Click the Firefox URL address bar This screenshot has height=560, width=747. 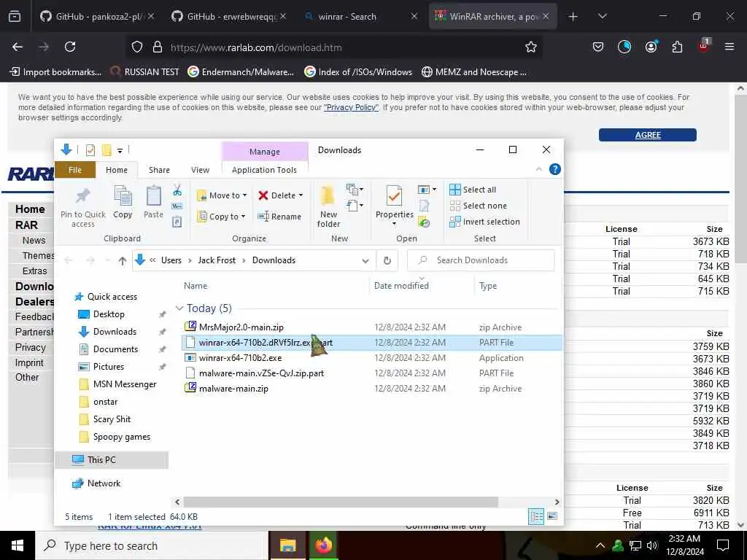[x=333, y=47]
